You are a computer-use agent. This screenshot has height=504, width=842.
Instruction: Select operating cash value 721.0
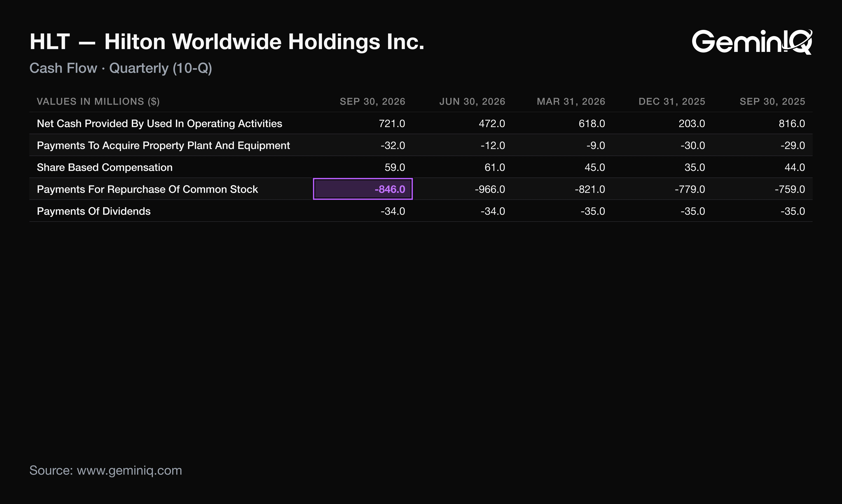(392, 124)
